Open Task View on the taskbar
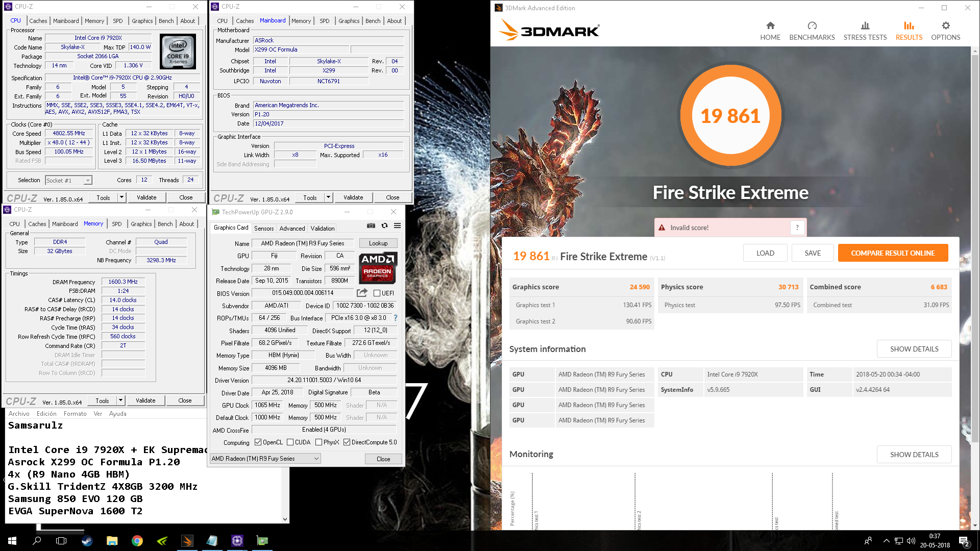980x551 pixels. point(61,541)
